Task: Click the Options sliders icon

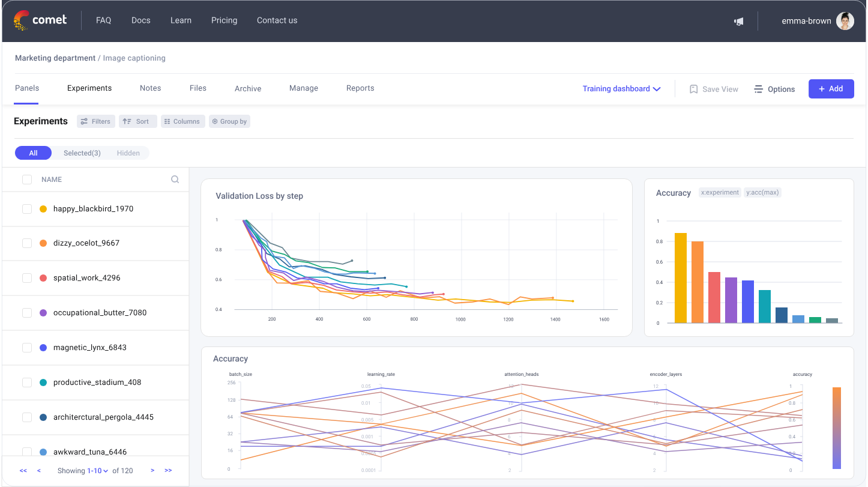Action: (x=759, y=89)
